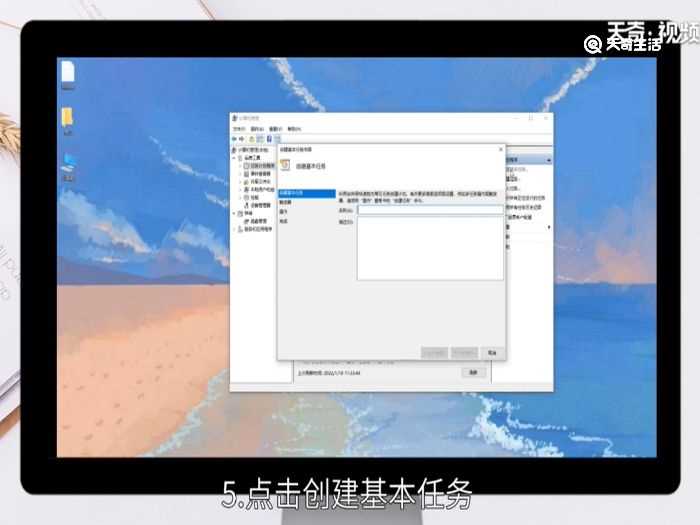Open the 操作(A) menu
The width and height of the screenshot is (700, 525).
click(257, 129)
